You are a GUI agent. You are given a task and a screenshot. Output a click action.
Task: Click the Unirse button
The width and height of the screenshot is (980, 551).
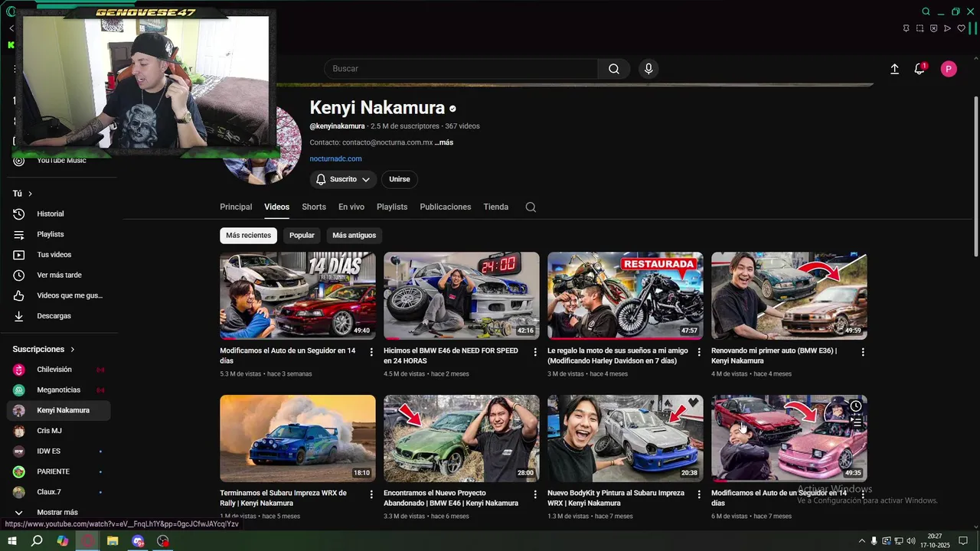point(400,180)
